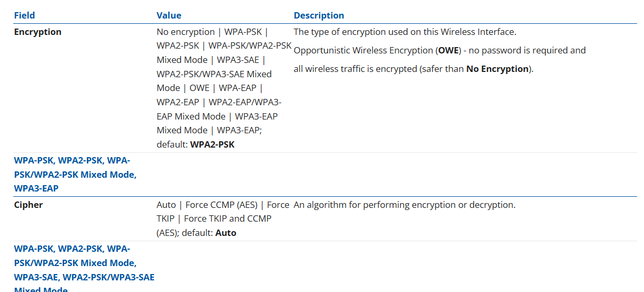Click the bold default value WPA2-PSK
The image size is (644, 292).
pos(212,144)
